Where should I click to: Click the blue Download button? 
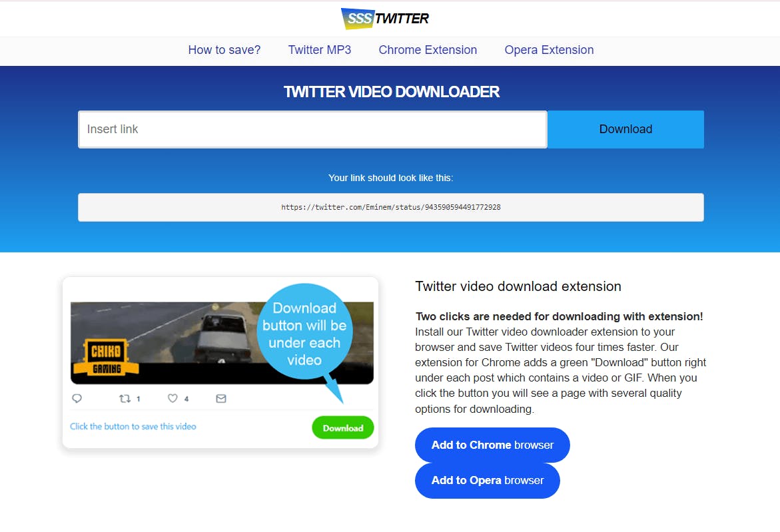point(625,129)
